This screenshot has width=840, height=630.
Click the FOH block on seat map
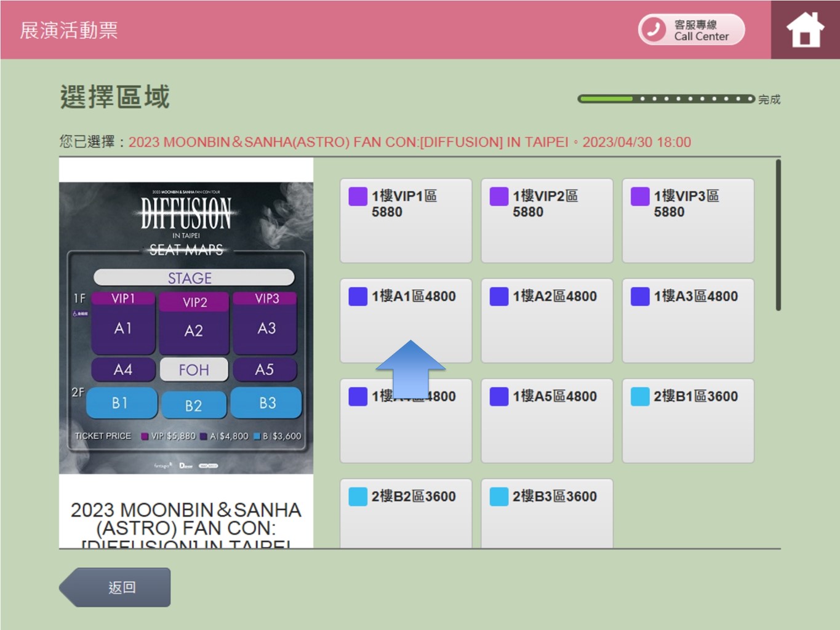(x=194, y=370)
